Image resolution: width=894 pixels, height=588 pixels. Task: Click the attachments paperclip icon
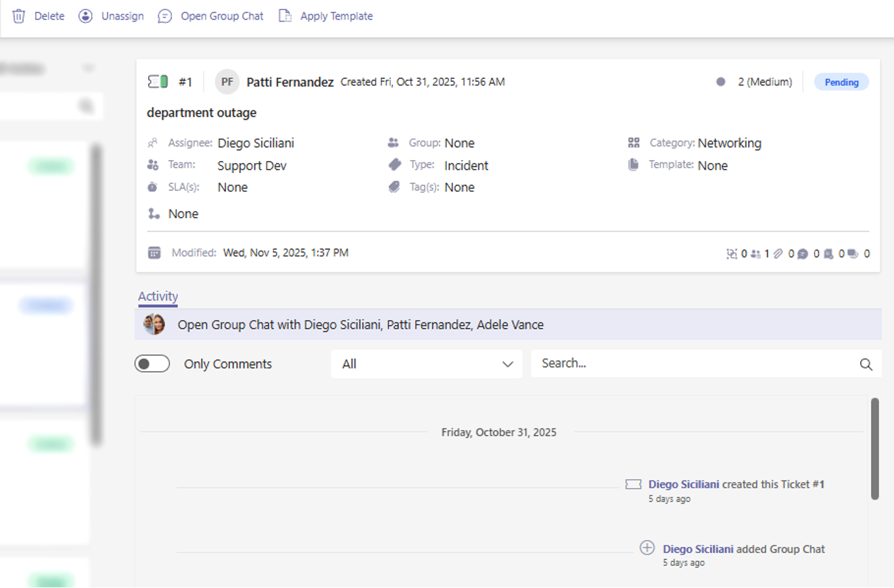(x=778, y=254)
